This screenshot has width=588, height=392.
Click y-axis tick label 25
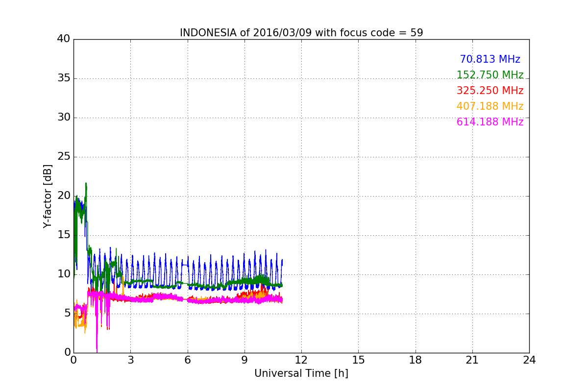coord(64,156)
